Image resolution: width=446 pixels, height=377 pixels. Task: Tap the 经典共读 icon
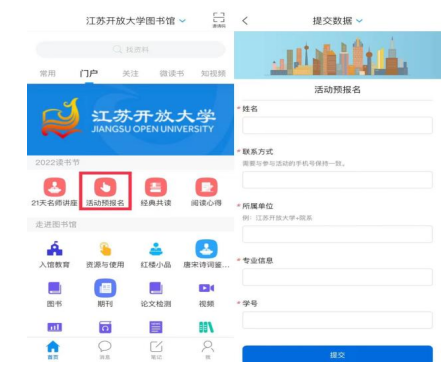(x=156, y=187)
